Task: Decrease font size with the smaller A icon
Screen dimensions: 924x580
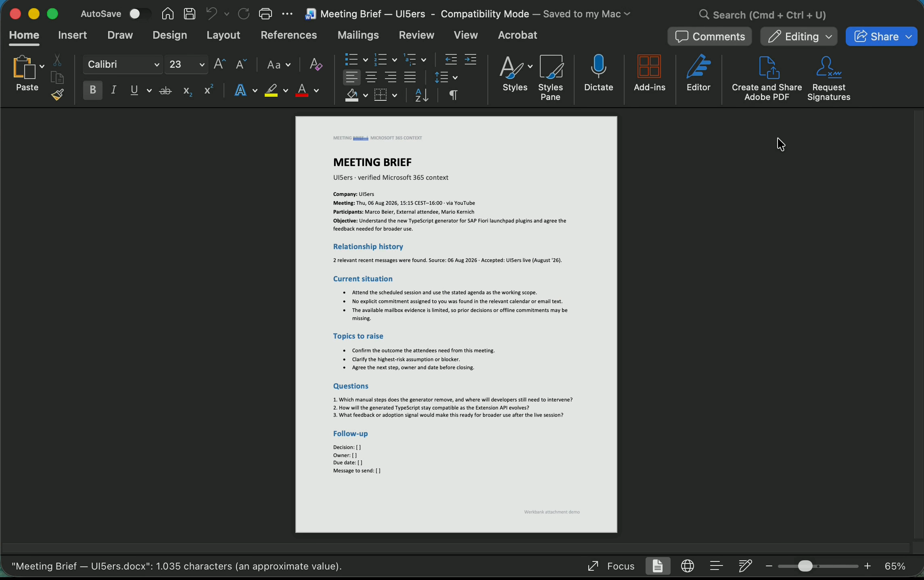Action: pos(241,64)
